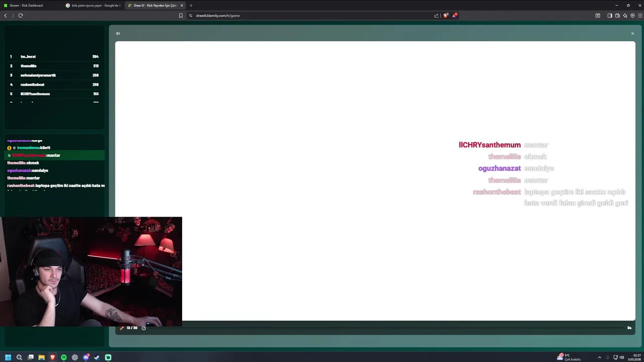Open Brave Shields lion icon
The image size is (644, 362).
pos(446,16)
